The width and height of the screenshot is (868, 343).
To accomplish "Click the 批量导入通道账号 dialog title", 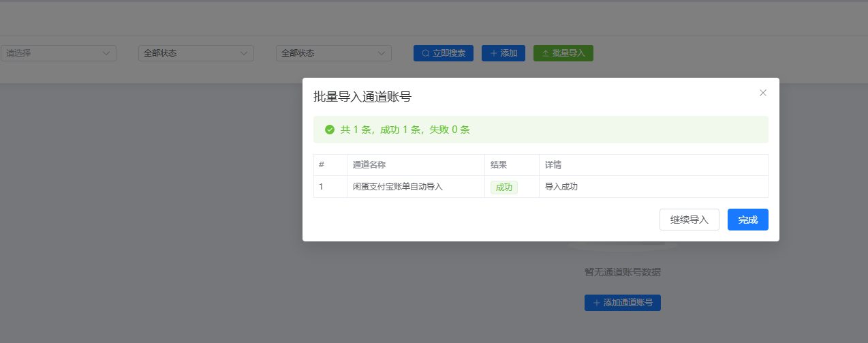I will 362,97.
